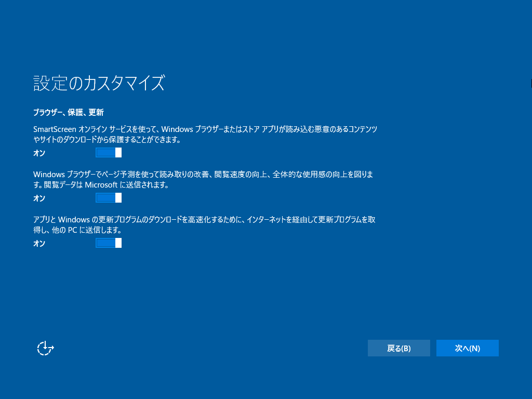This screenshot has height=399, width=532.
Task: Click the オン label for page prediction
Action: tap(39, 198)
